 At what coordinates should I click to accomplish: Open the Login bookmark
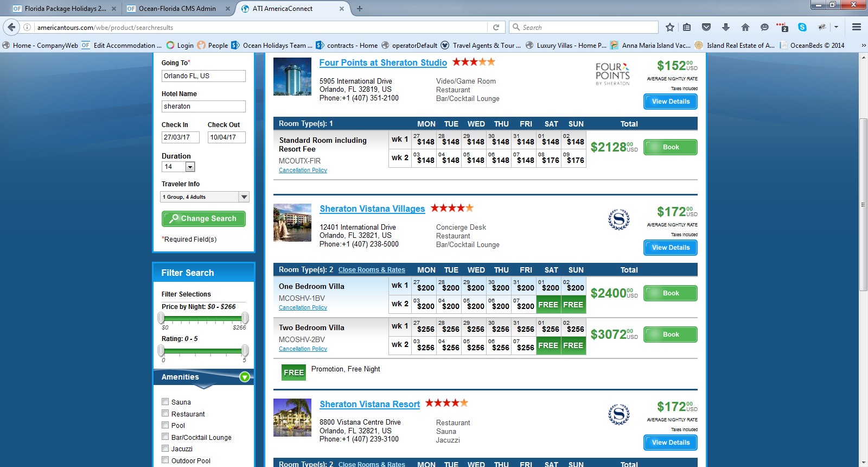[x=180, y=46]
